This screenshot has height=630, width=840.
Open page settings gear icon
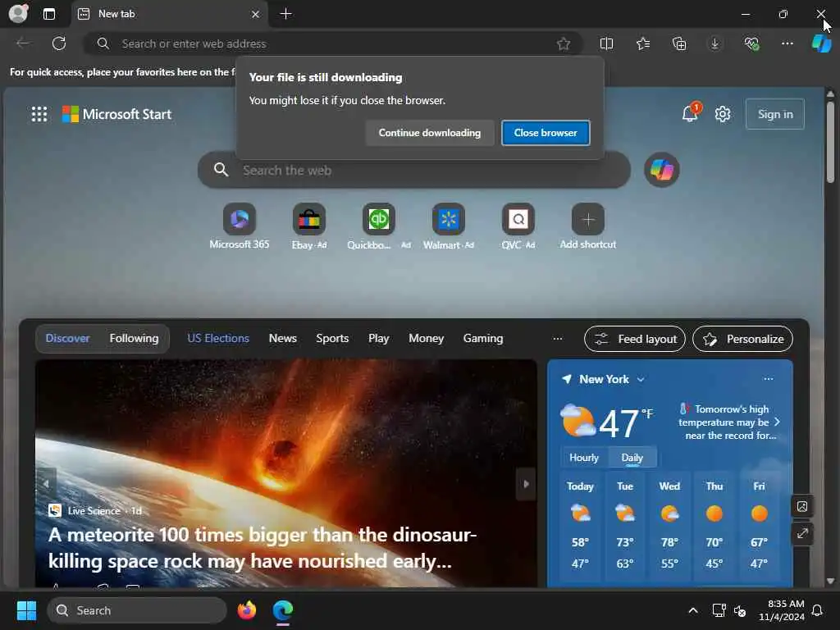coord(722,114)
